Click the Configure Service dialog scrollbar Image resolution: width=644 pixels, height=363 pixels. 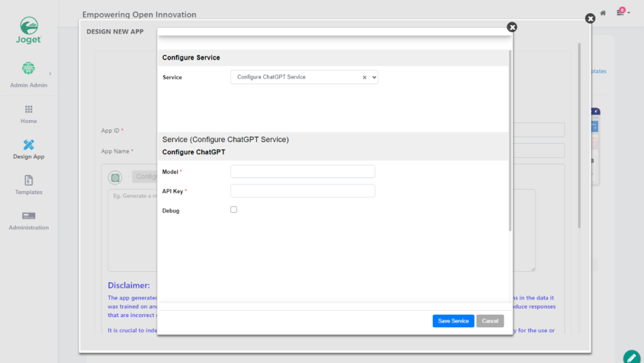pos(510,140)
